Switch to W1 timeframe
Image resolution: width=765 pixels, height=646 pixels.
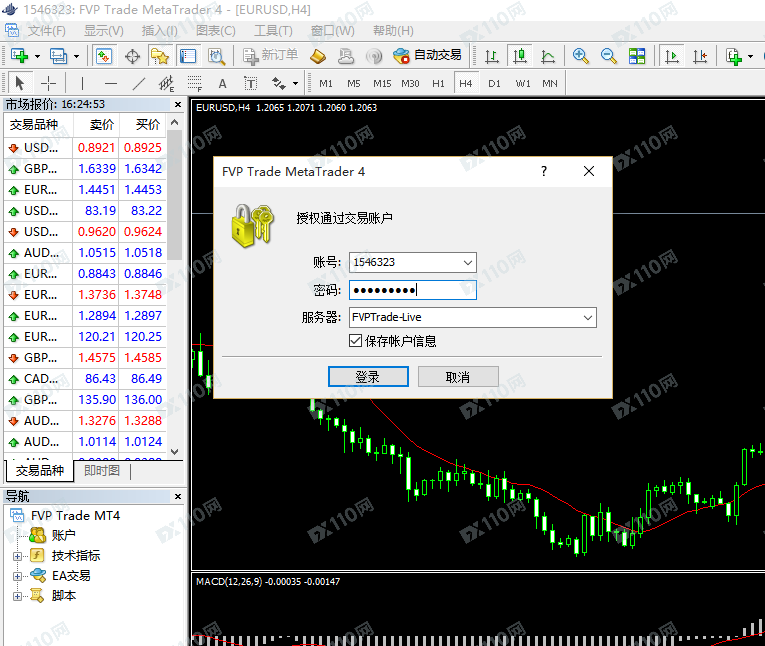(x=523, y=83)
